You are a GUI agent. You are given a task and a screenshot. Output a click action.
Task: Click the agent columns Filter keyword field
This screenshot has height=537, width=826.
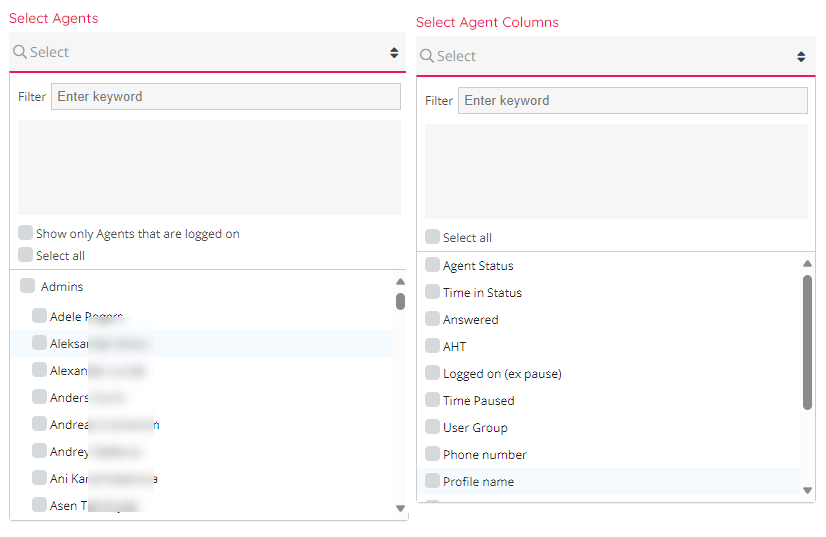632,101
